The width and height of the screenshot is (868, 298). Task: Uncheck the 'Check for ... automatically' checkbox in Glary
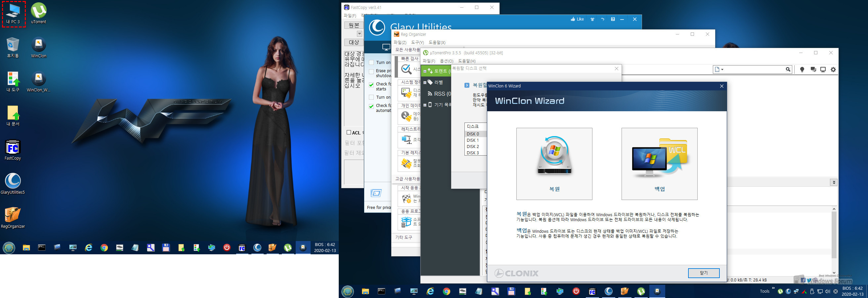click(371, 106)
